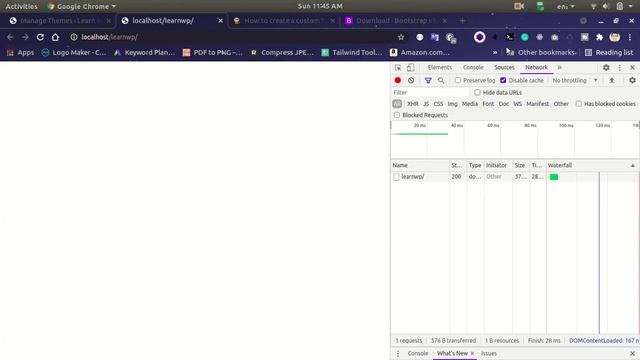Close the DevTools panel
This screenshot has height=360, width=640.
click(x=632, y=67)
